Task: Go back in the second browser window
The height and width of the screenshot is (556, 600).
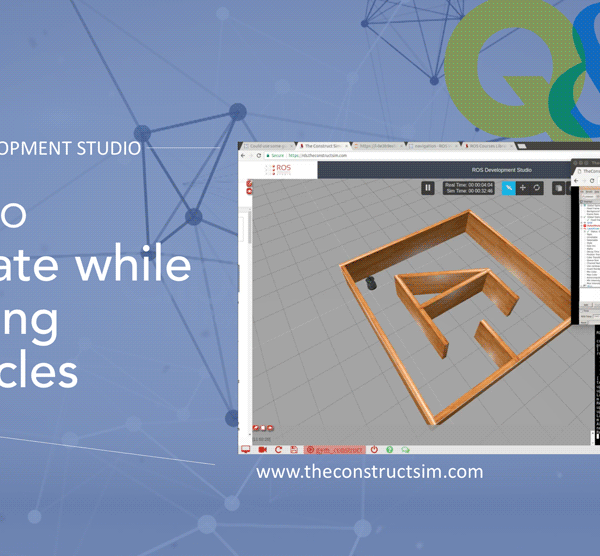Action: 576,181
